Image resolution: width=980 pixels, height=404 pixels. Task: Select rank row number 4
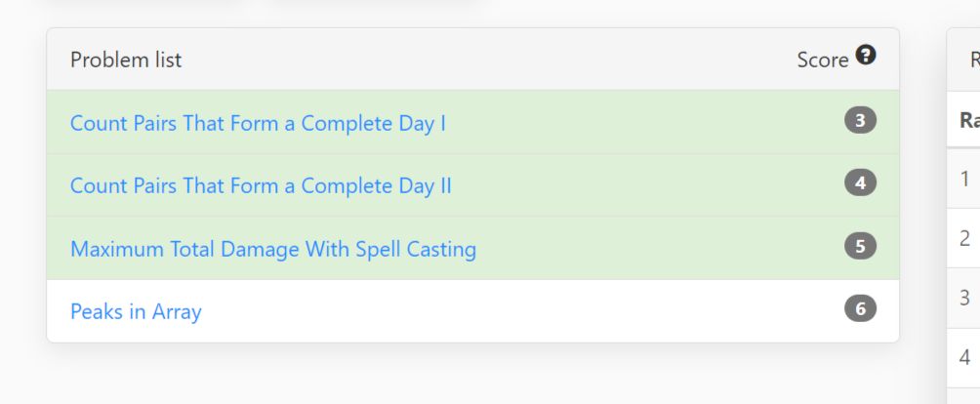(x=963, y=358)
